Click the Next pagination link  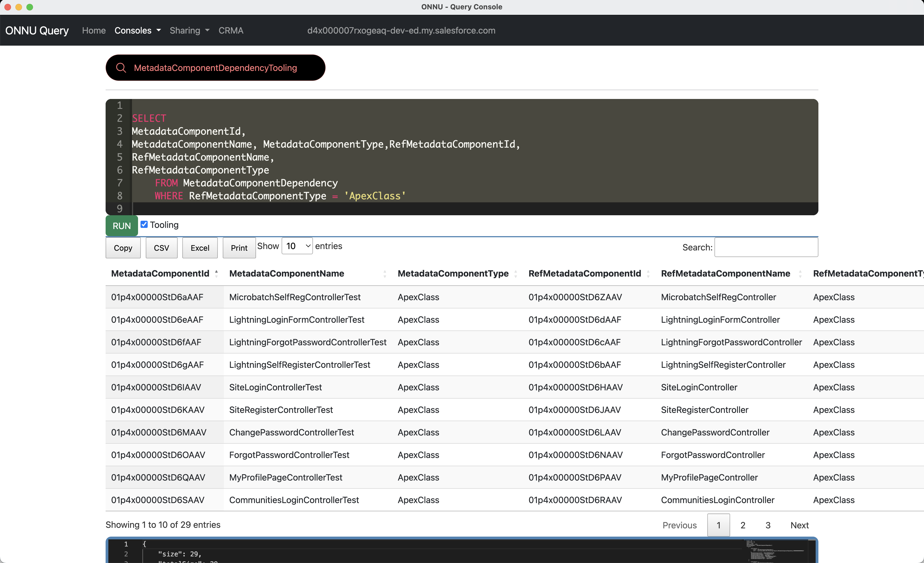799,525
